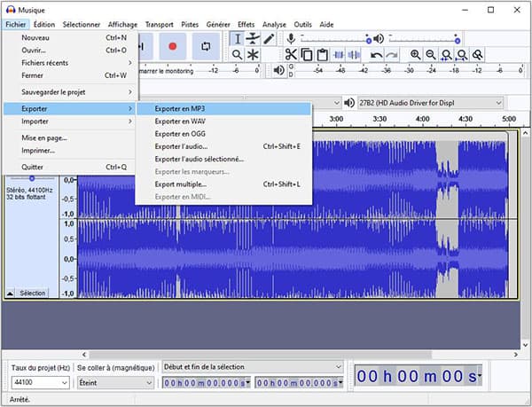Adjust the track pan slider

32,178
